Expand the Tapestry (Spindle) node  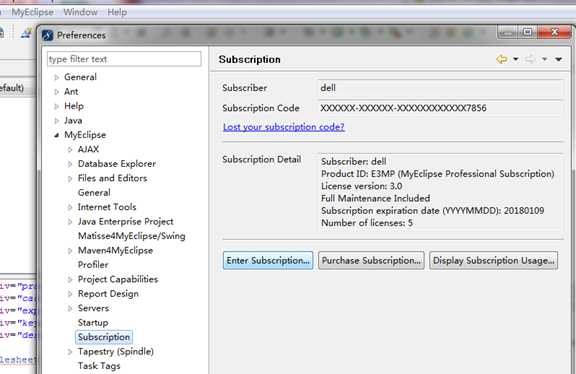(70, 352)
